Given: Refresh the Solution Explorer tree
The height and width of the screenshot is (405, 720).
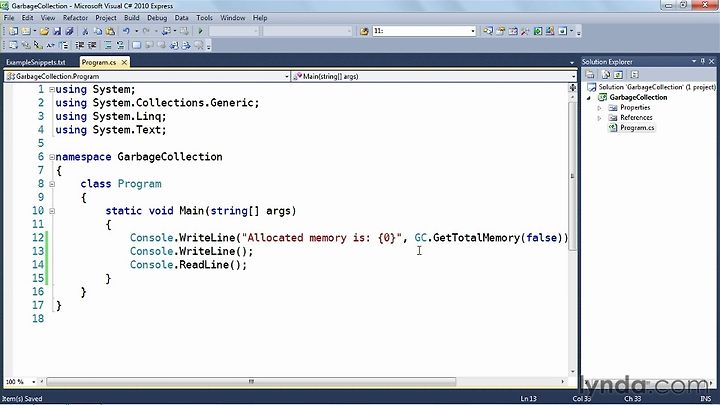Looking at the screenshot, I should point(618,74).
